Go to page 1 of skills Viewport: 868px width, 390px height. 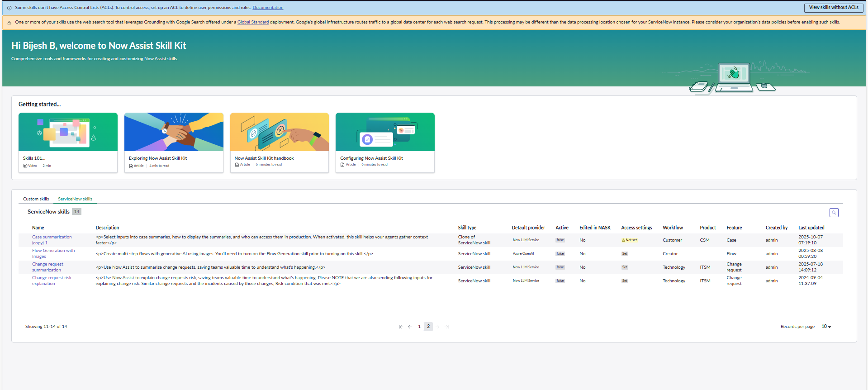point(419,327)
